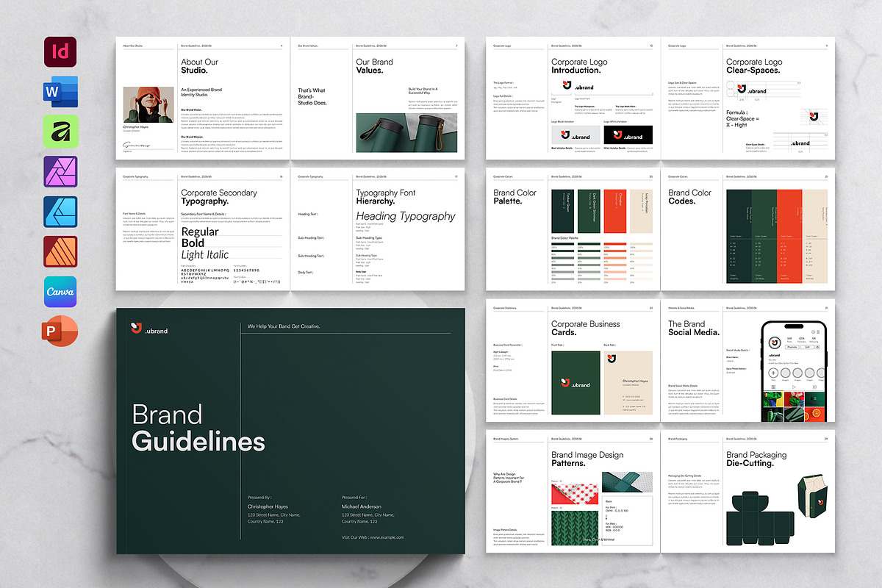Image resolution: width=882 pixels, height=588 pixels.
Task: Click the purple Affinity Photo icon
Action: tap(60, 172)
